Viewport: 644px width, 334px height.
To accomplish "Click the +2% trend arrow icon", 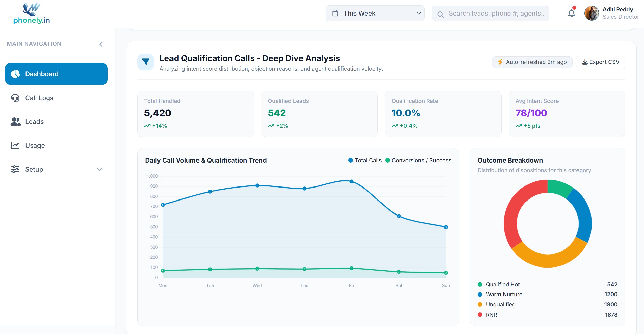I will (x=271, y=126).
